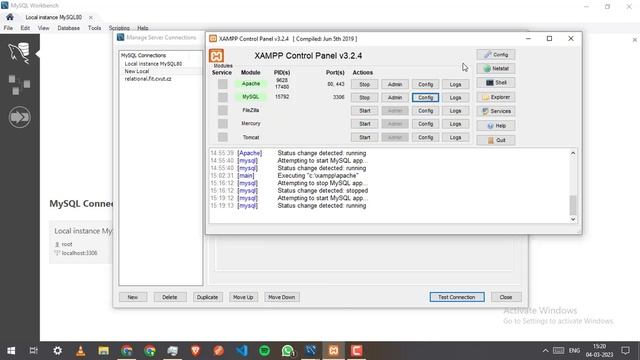Click New in Manage Server Connections dialog
640x360 pixels.
coord(133,297)
